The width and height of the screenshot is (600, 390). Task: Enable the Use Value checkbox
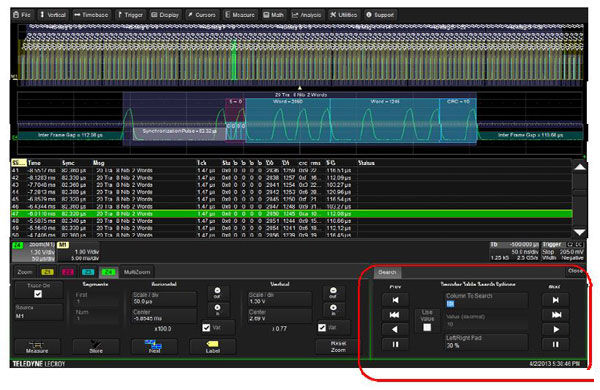(x=427, y=328)
